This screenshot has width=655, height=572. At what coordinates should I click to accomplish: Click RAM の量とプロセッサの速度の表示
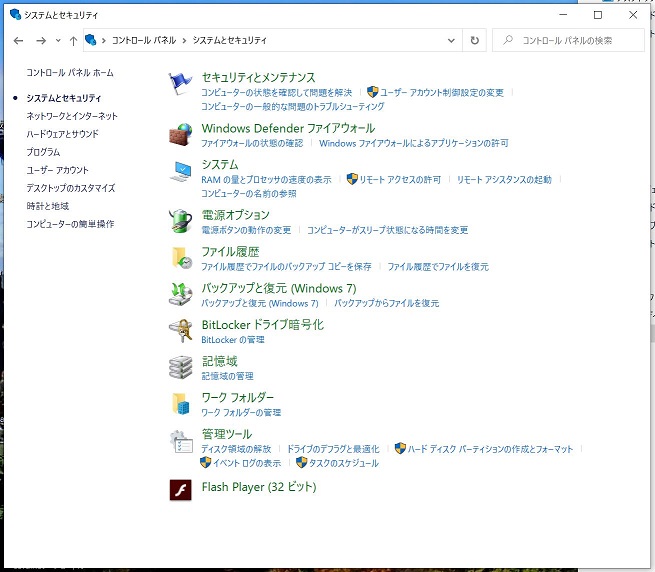266,180
